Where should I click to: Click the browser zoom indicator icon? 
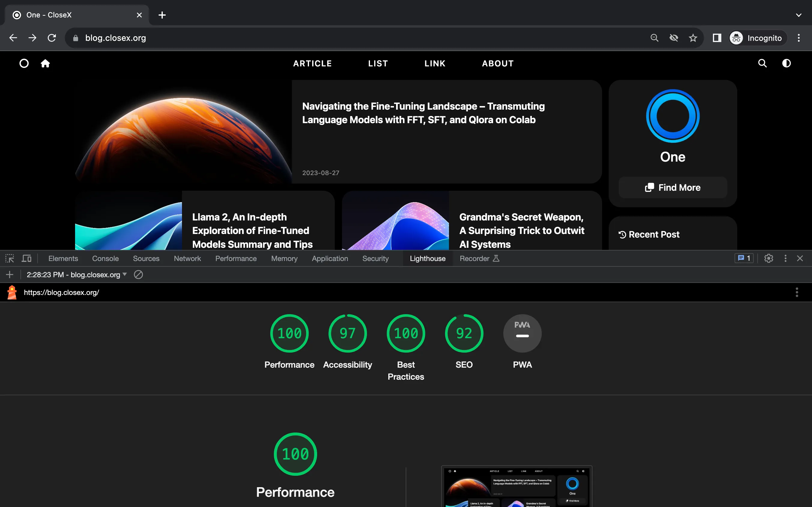click(654, 38)
